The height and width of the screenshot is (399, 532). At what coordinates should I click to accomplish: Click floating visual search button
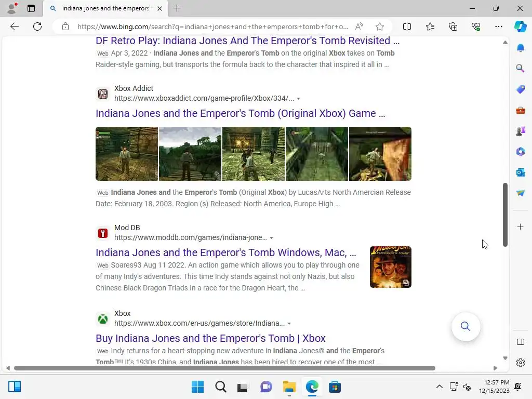[465, 326]
